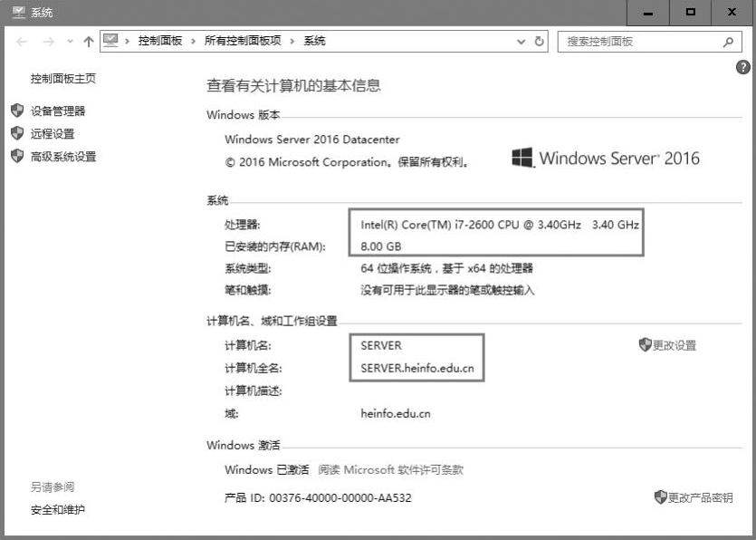Expand chevron after 所有控制面板项 breadcrumb
Image resolution: width=756 pixels, height=540 pixels.
point(292,42)
